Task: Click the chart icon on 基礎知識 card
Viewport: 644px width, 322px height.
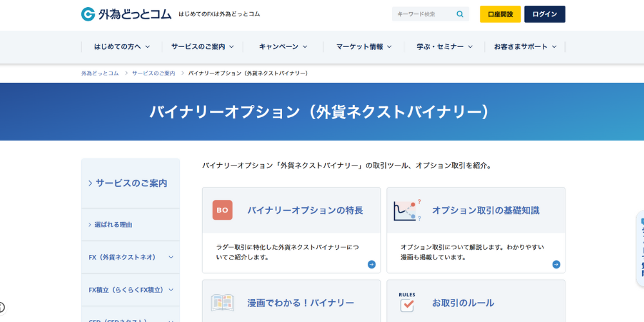Action: (407, 211)
